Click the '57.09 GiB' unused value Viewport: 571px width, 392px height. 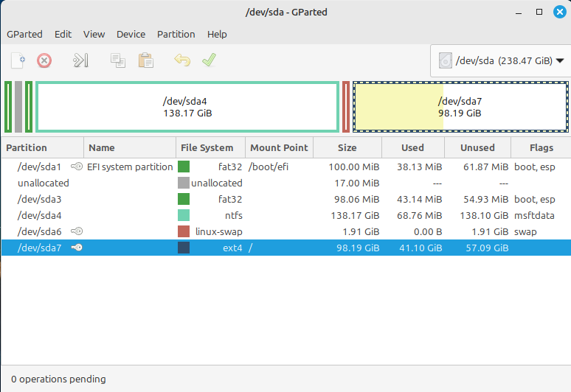click(487, 248)
